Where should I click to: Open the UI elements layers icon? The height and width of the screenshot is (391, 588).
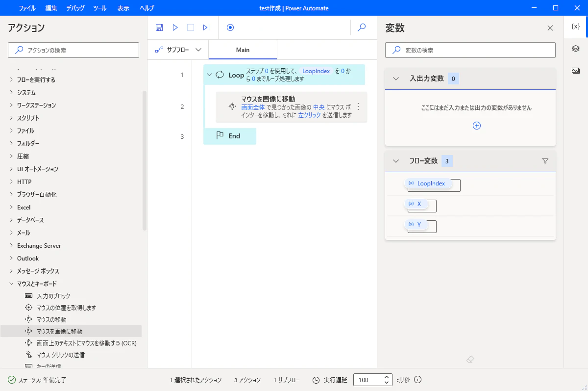(x=576, y=49)
